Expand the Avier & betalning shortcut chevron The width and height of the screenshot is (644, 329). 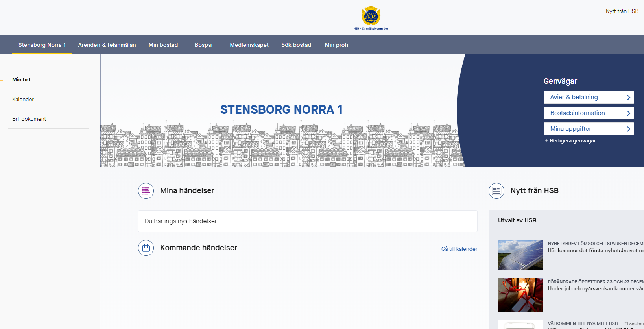(x=628, y=97)
